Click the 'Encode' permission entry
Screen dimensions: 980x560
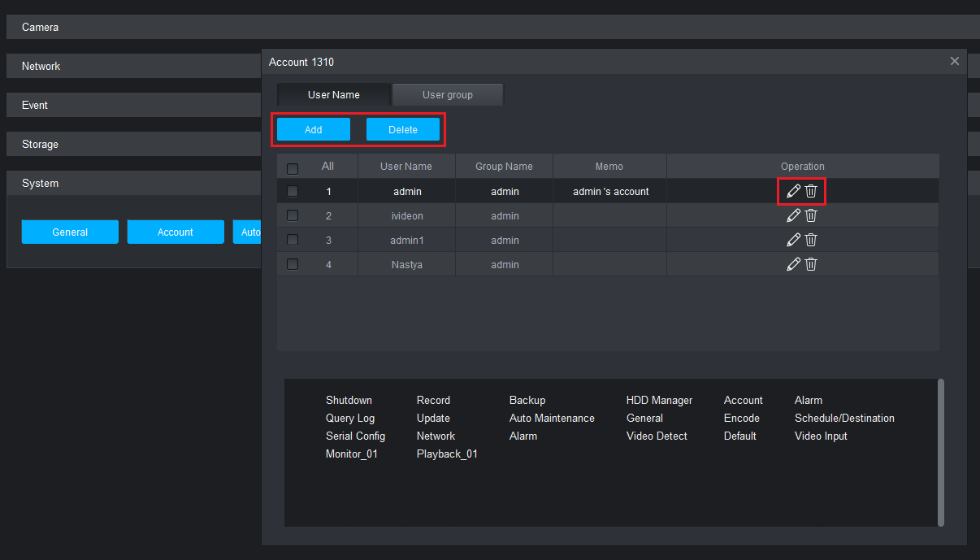point(742,418)
